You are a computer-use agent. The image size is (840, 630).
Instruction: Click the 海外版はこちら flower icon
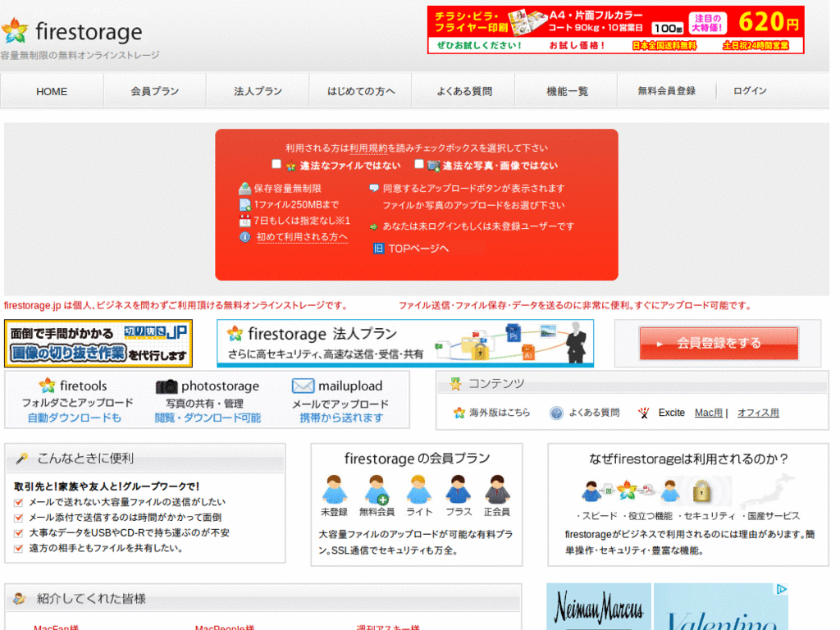[459, 413]
